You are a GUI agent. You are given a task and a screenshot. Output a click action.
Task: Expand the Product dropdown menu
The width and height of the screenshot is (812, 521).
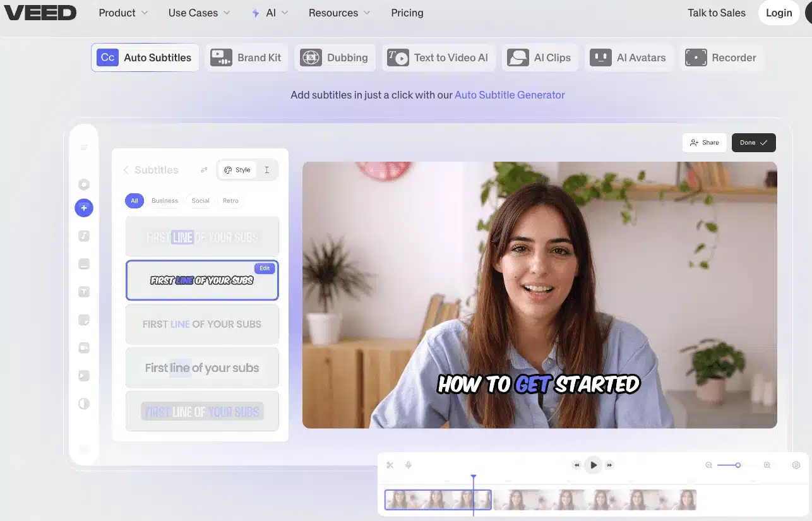click(123, 13)
